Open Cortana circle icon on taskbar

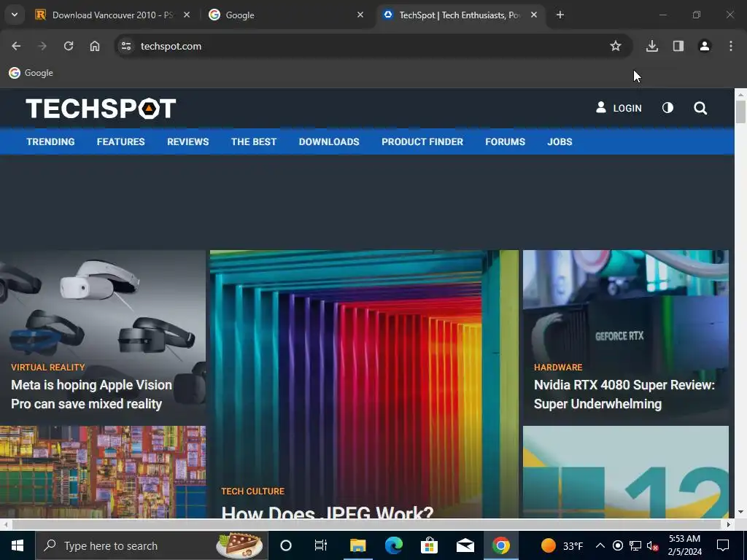tap(286, 545)
